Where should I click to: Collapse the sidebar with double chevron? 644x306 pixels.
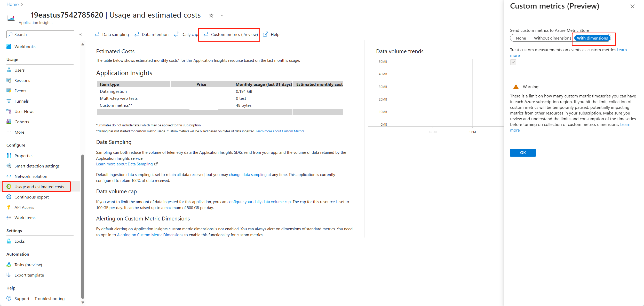[80, 34]
